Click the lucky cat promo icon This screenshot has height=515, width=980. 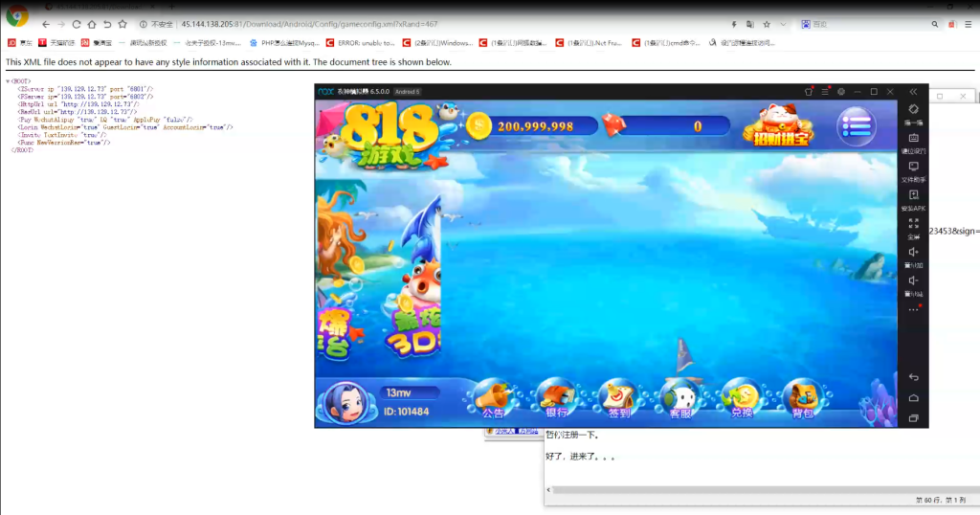(x=781, y=125)
